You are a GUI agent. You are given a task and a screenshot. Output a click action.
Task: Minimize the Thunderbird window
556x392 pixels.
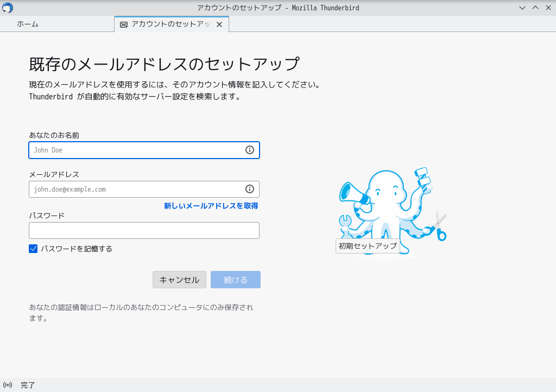(x=522, y=8)
